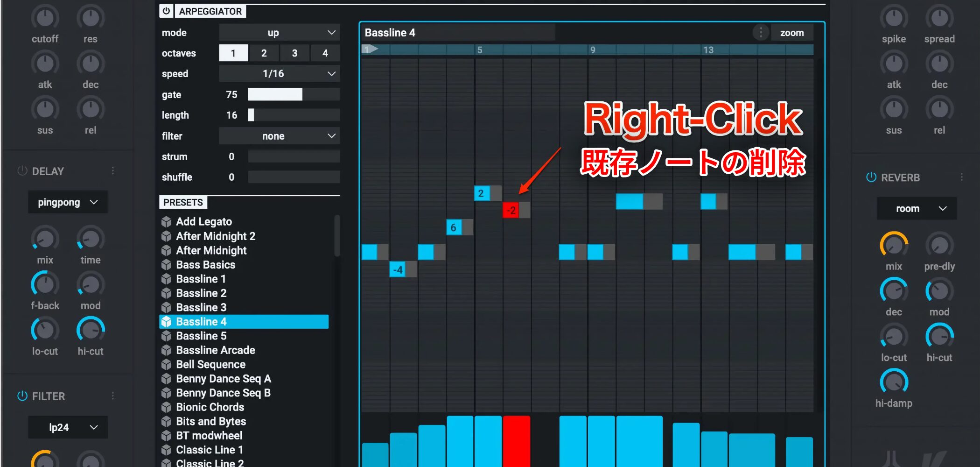Click the reverb hi-damp knob
980x467 pixels.
point(894,382)
